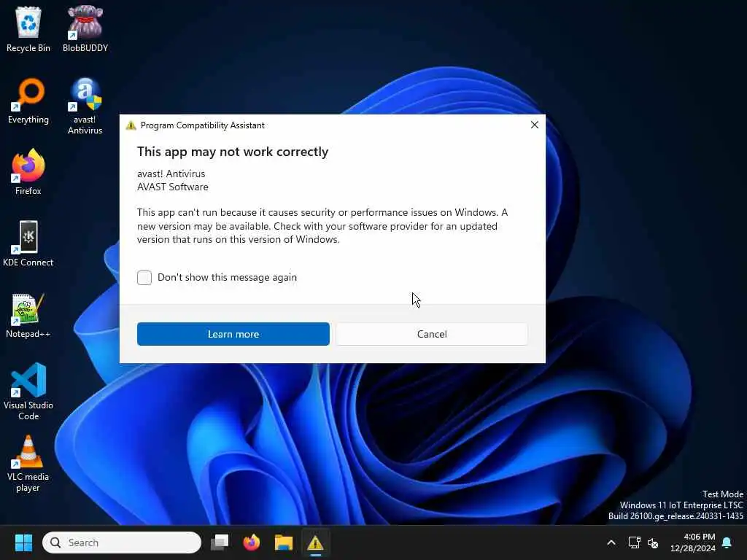Open the network status tray icon
Viewport: 747px width, 560px height.
[634, 542]
